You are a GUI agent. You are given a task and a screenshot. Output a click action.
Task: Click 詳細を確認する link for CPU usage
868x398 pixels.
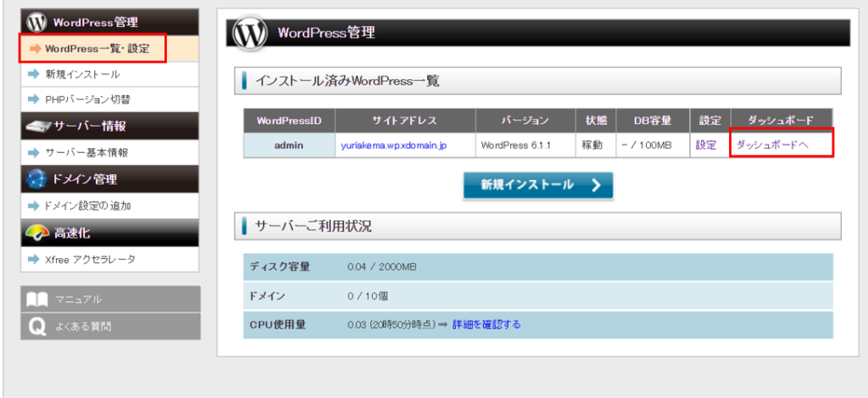click(487, 324)
